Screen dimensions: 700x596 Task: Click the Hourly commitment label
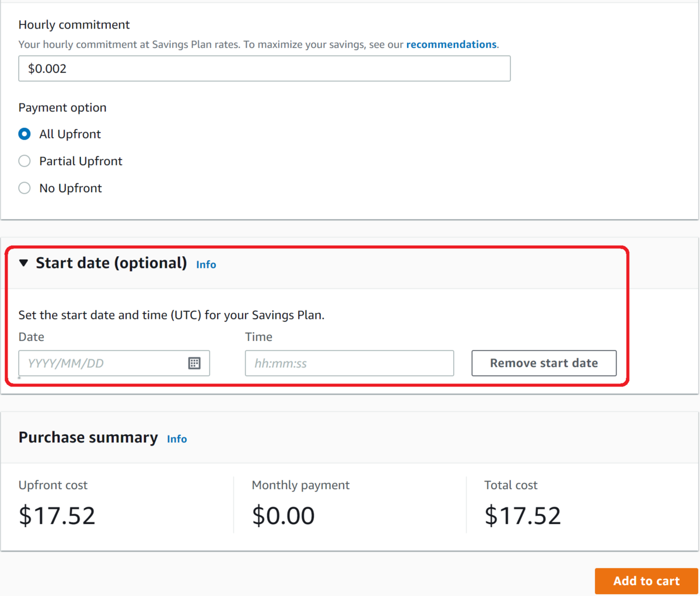(74, 25)
